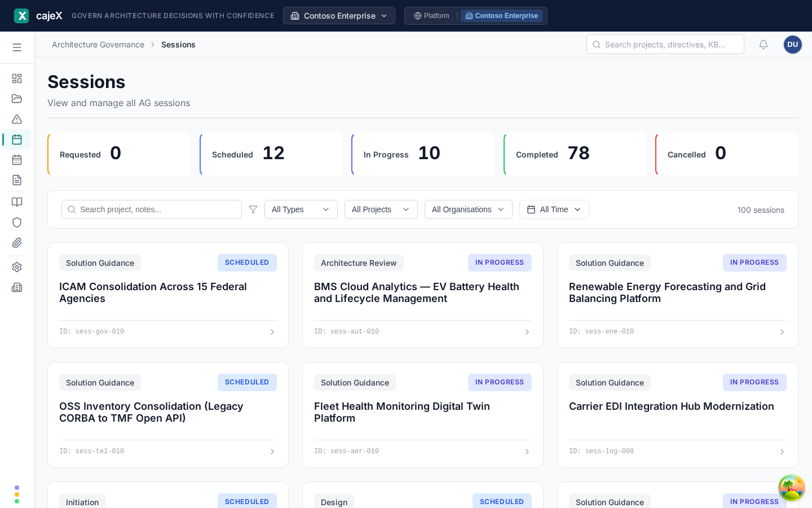Open the hamburger menu in sidebar

point(17,47)
